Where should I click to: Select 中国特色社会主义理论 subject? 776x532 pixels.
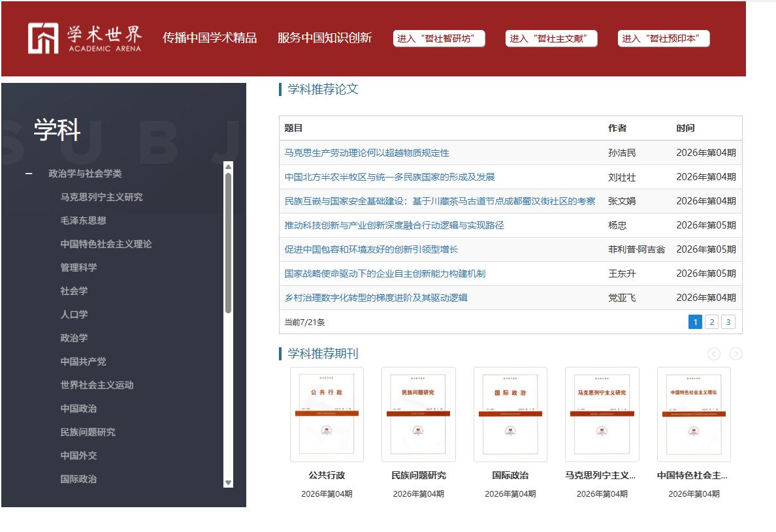[x=106, y=243]
